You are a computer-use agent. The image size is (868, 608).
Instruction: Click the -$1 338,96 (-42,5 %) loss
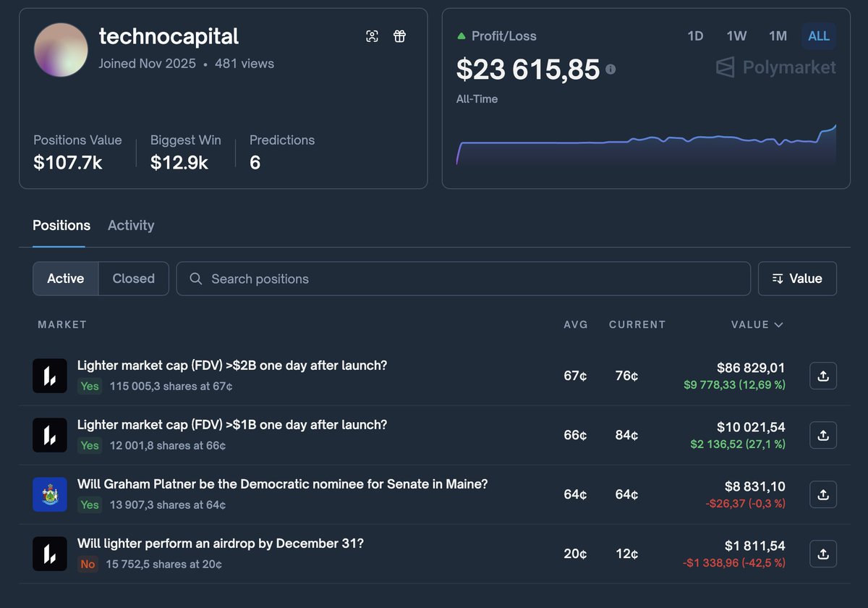coord(733,563)
